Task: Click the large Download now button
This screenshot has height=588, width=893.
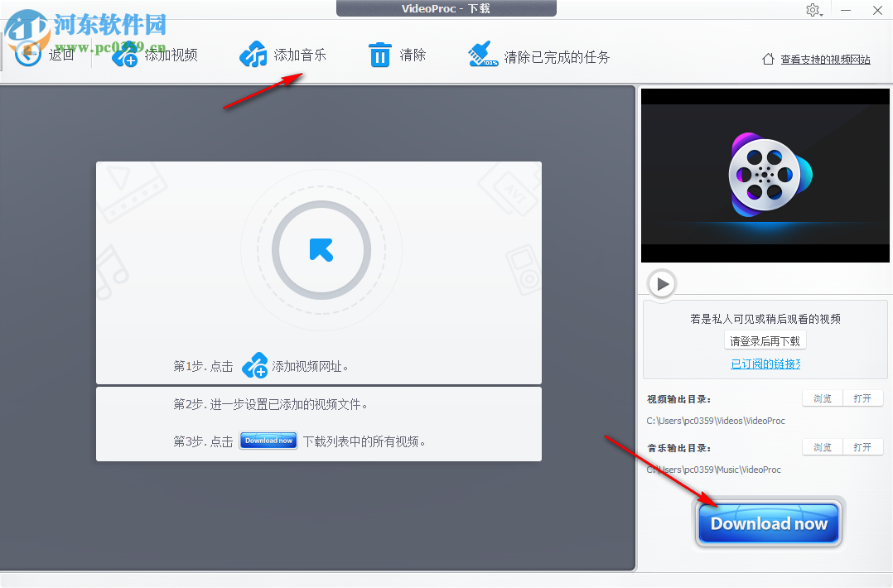Action: (x=767, y=523)
